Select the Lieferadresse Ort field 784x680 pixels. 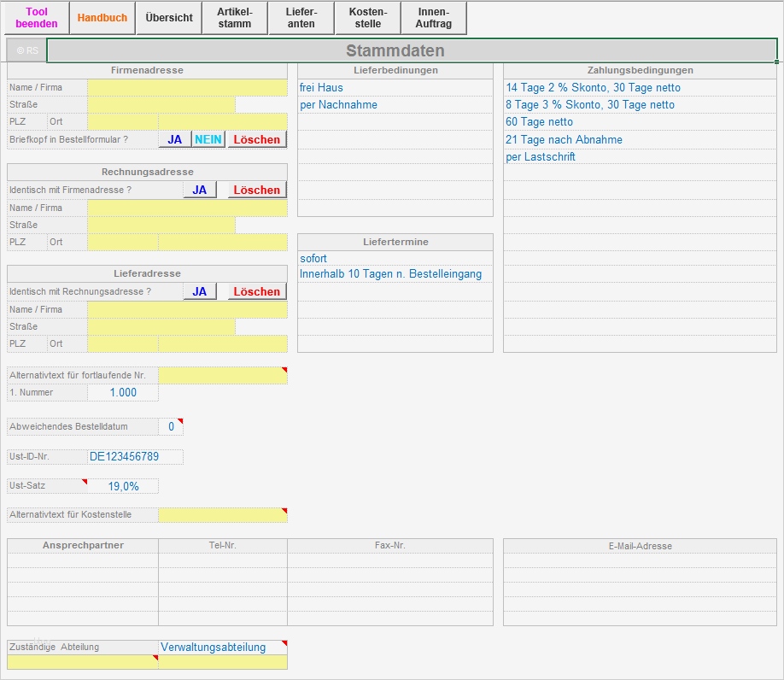click(223, 343)
